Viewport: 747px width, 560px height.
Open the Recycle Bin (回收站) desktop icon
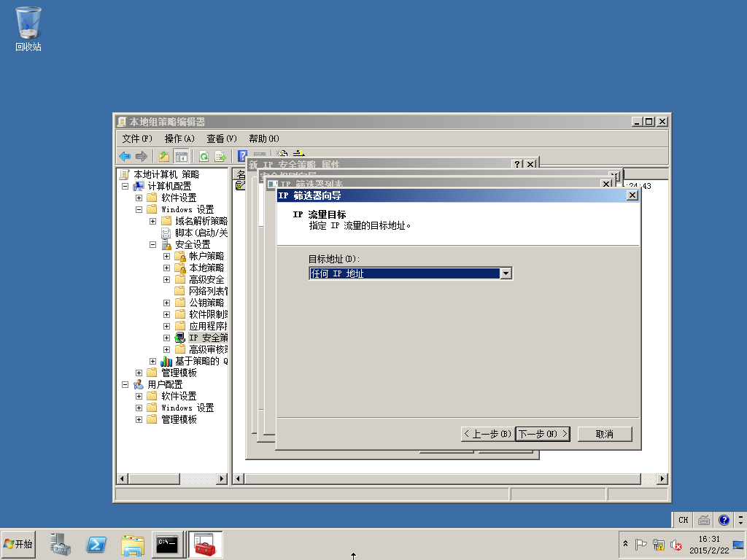click(28, 29)
